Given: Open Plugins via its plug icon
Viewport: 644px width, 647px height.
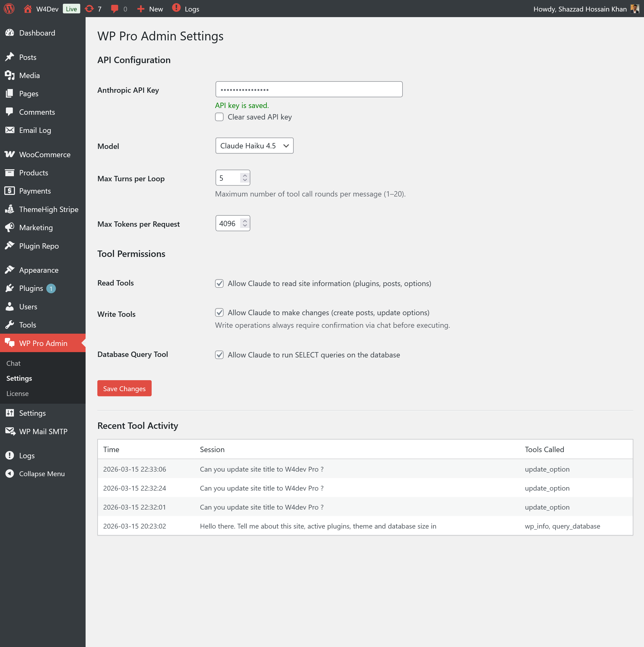Looking at the screenshot, I should pos(10,288).
